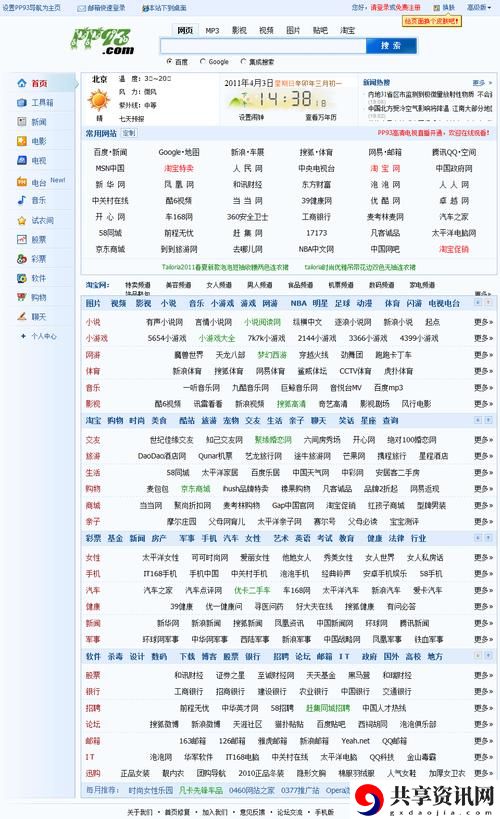Open the 股票 stocks chart sidebar icon
The height and width of the screenshot is (819, 500).
(22, 240)
